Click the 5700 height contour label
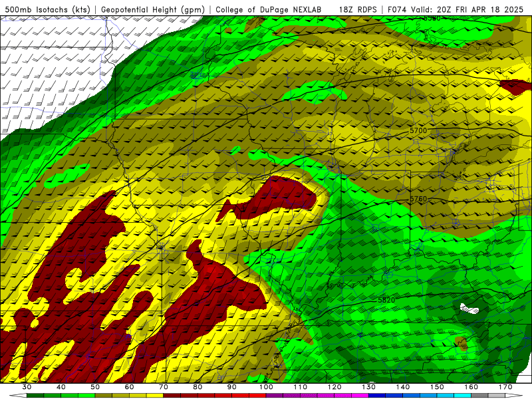The image size is (532, 399). click(x=418, y=130)
